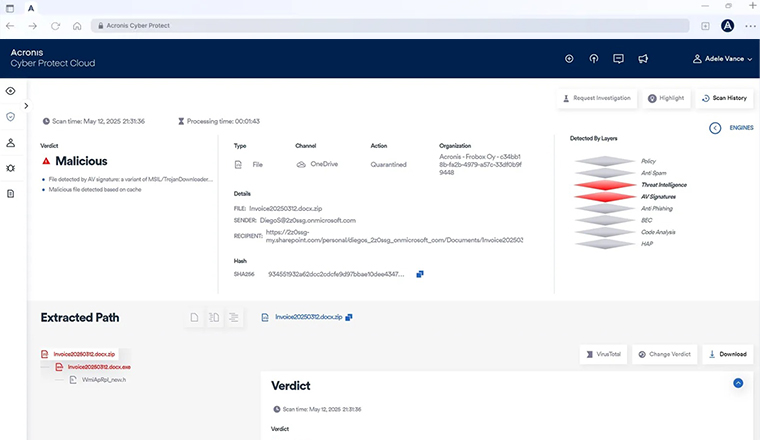
Task: Click the Change Verdict button
Action: pyautogui.click(x=665, y=354)
